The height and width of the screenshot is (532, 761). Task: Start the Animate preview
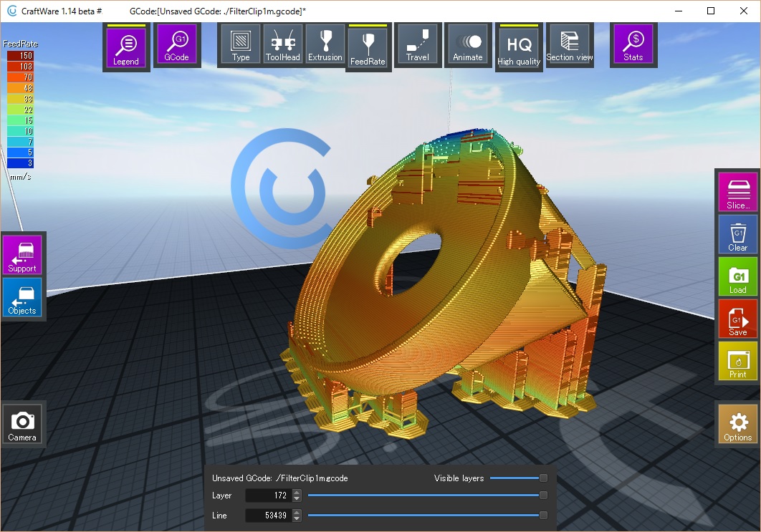(468, 44)
